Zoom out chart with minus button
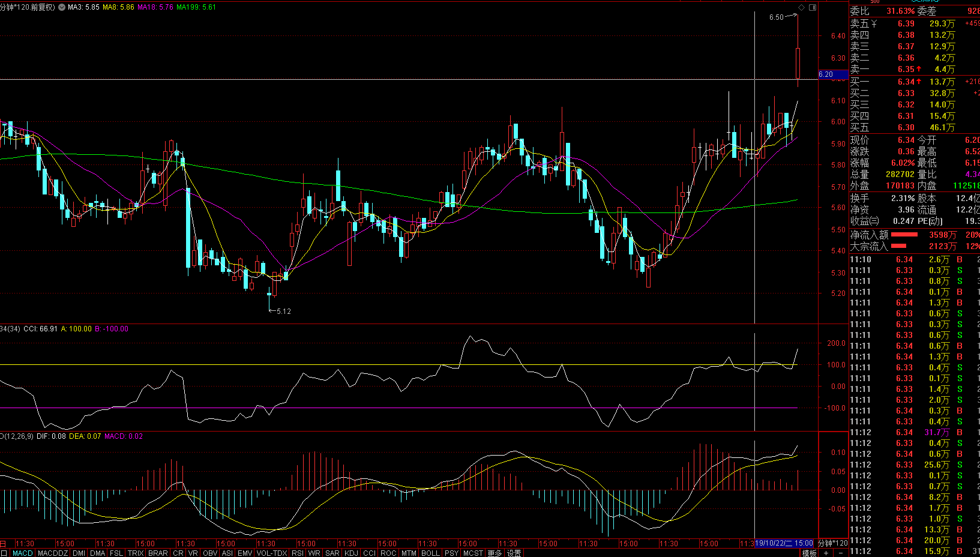Viewport: 980px width, 557px height. click(x=841, y=553)
